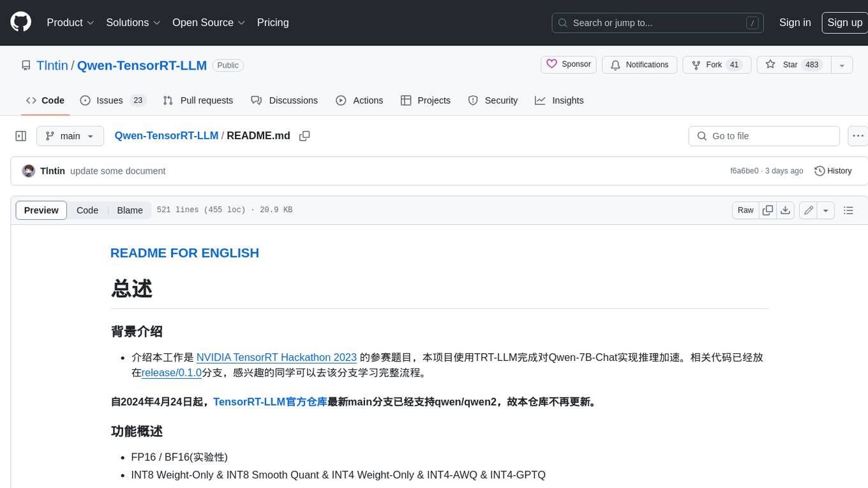Open NVIDIA TensorRT Hackathon 2023 link
868x488 pixels.
point(276,357)
